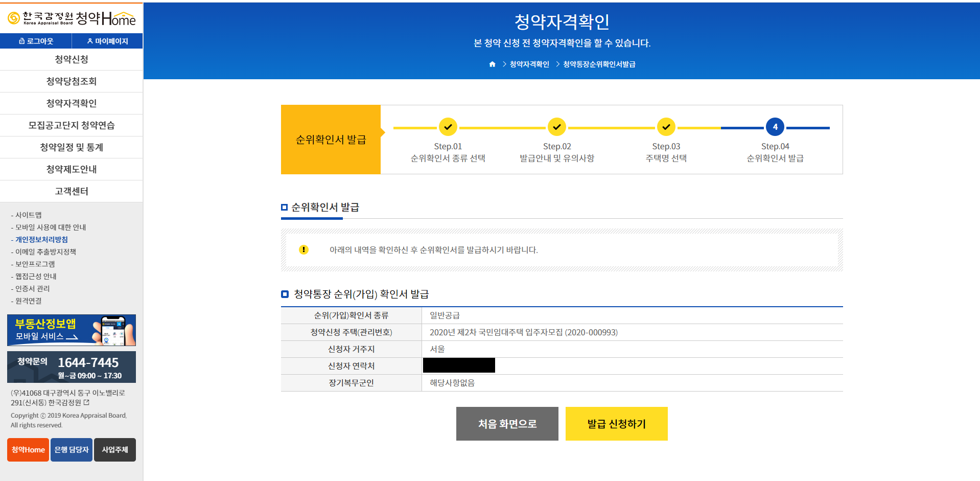The width and height of the screenshot is (980, 481).
Task: Select Step.03 주택명 선택 in progress bar
Action: point(666,127)
